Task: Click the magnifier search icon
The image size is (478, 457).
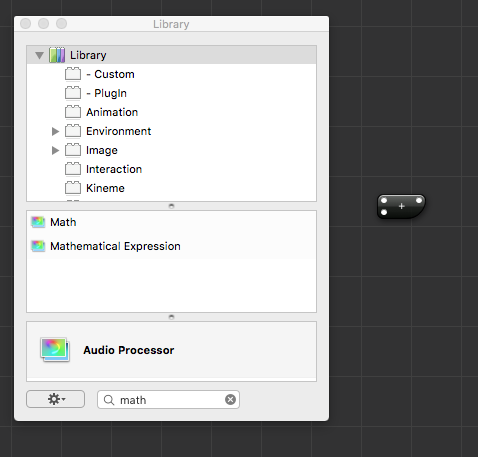Action: (x=109, y=400)
